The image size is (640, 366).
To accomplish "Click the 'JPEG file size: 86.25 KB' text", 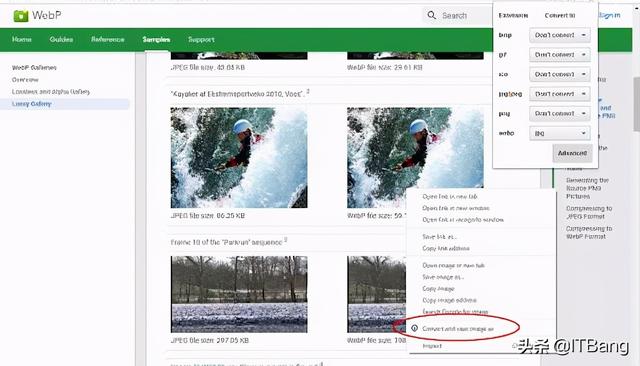I will tap(208, 215).
